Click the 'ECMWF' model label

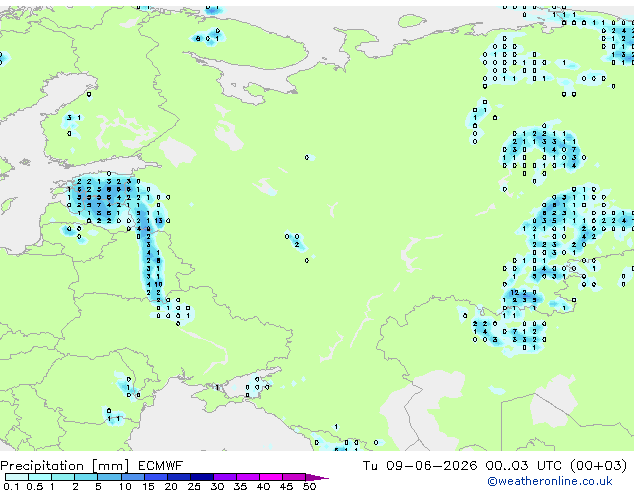pos(161,466)
